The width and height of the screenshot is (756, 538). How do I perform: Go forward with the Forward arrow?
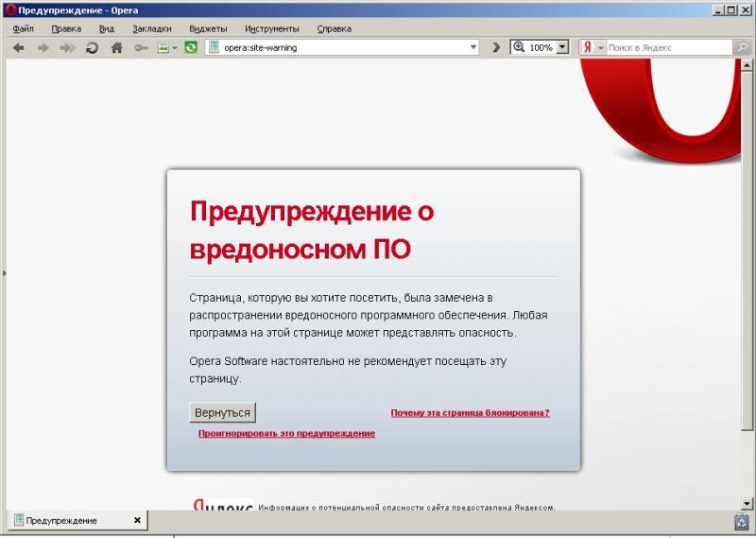(x=43, y=48)
